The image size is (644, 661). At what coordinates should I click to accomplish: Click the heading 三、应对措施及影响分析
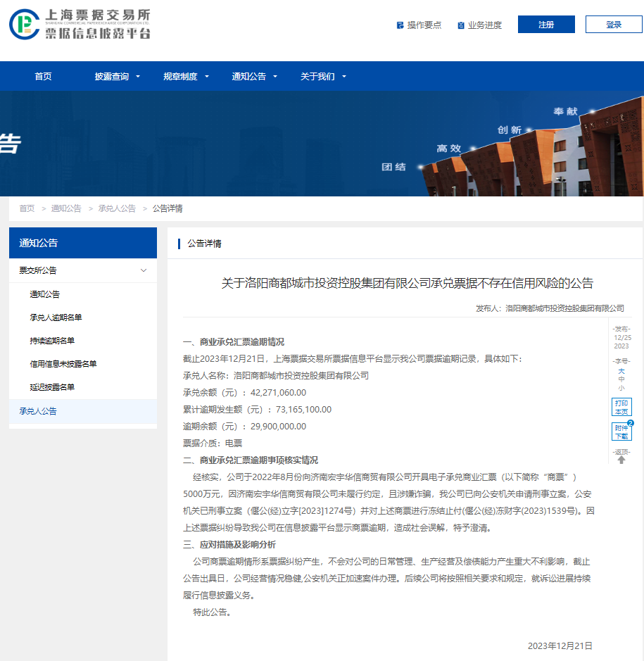click(x=229, y=544)
